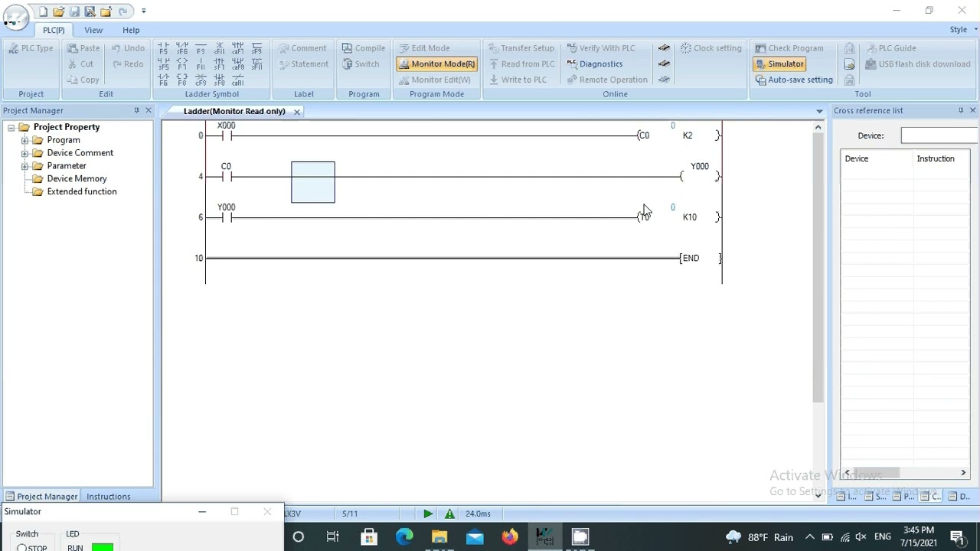Click the C0 contact on rung 4

pyautogui.click(x=226, y=177)
